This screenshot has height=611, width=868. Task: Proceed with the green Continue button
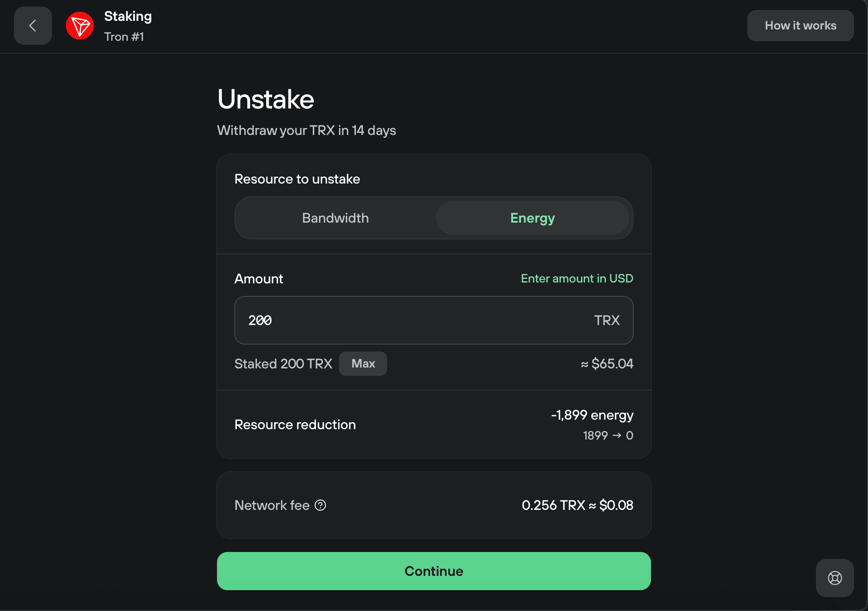tap(434, 571)
